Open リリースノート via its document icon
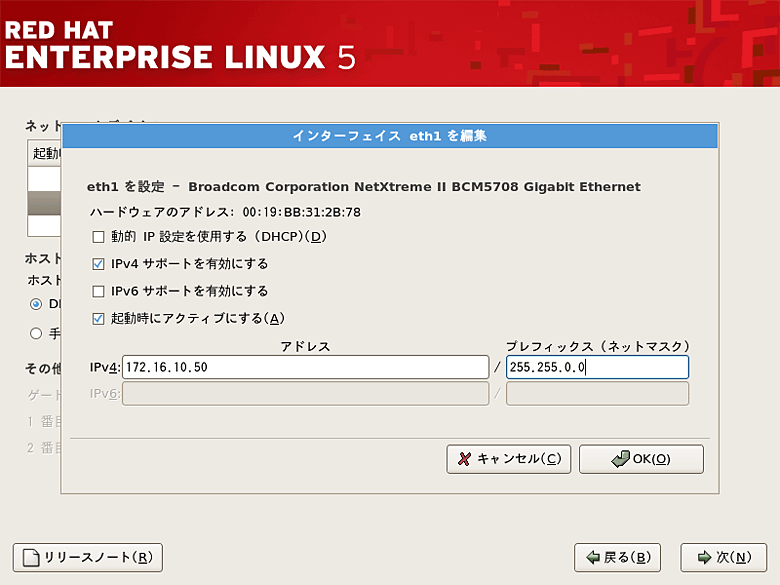Screen dimensions: 780x585 31,557
